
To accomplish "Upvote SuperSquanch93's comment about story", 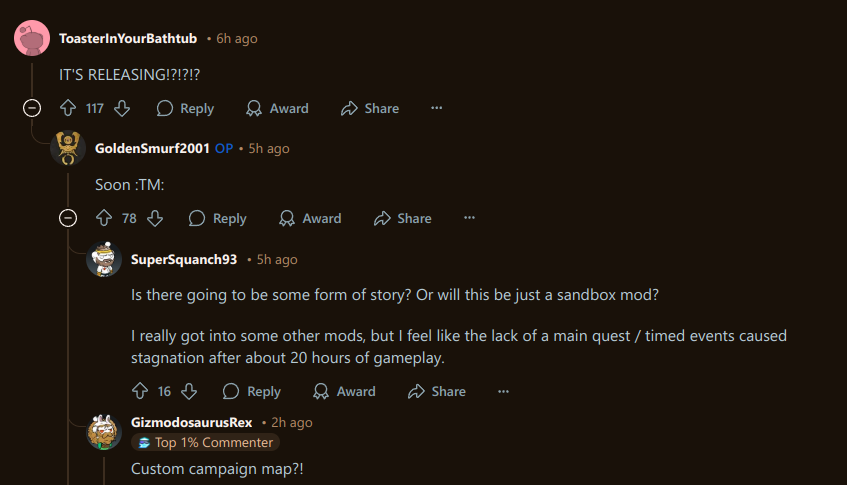I will [140, 391].
